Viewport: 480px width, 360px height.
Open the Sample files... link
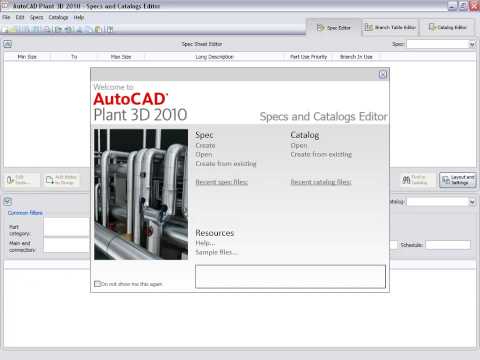point(217,252)
